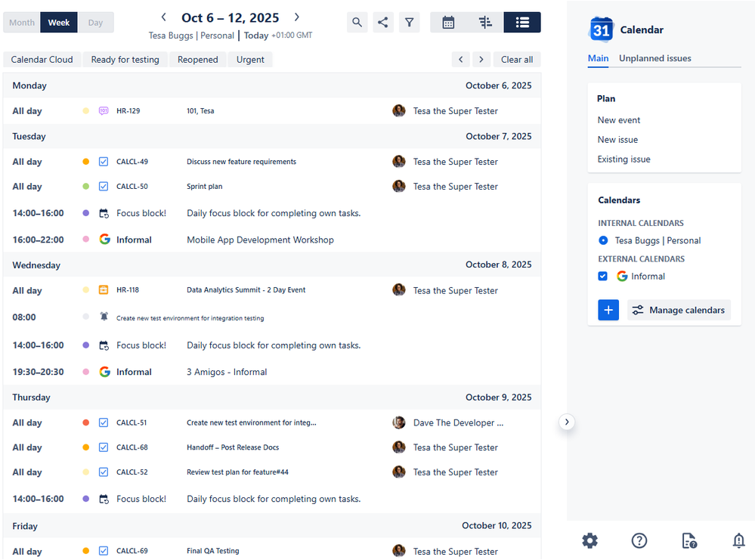
Task: Open the help question mark icon
Action: (x=639, y=541)
